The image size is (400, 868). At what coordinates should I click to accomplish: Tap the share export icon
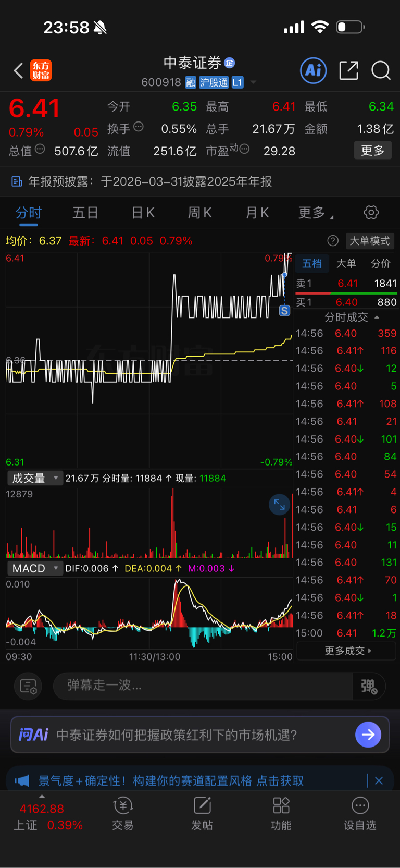pos(348,70)
